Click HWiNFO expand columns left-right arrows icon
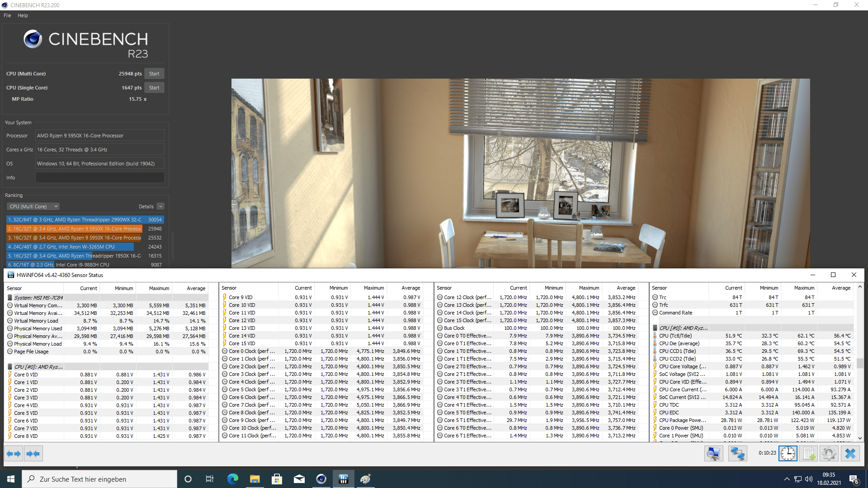The width and height of the screenshot is (868, 488). point(14,454)
